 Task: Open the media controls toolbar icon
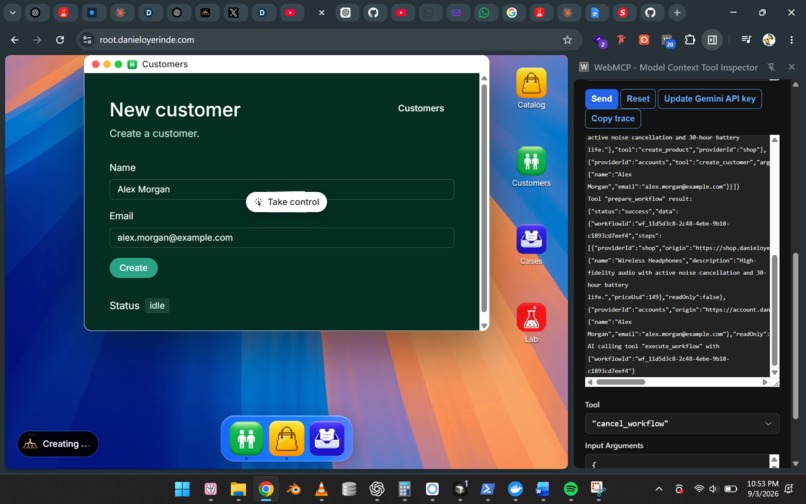746,40
